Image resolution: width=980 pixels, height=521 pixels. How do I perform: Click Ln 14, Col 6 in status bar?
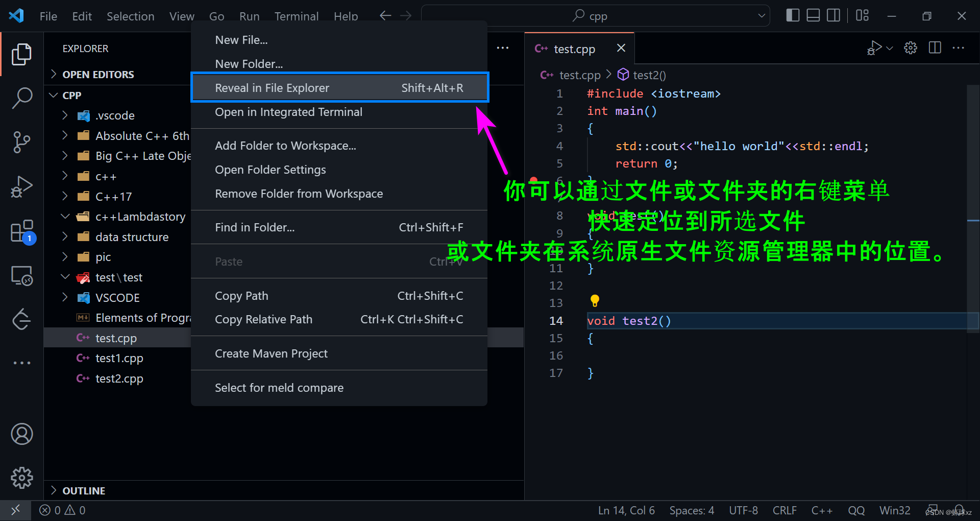626,510
